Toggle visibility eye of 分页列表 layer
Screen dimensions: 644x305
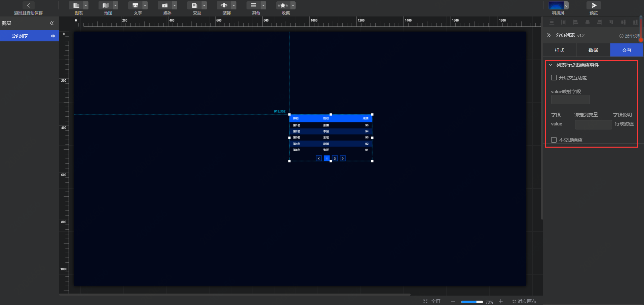pyautogui.click(x=53, y=36)
